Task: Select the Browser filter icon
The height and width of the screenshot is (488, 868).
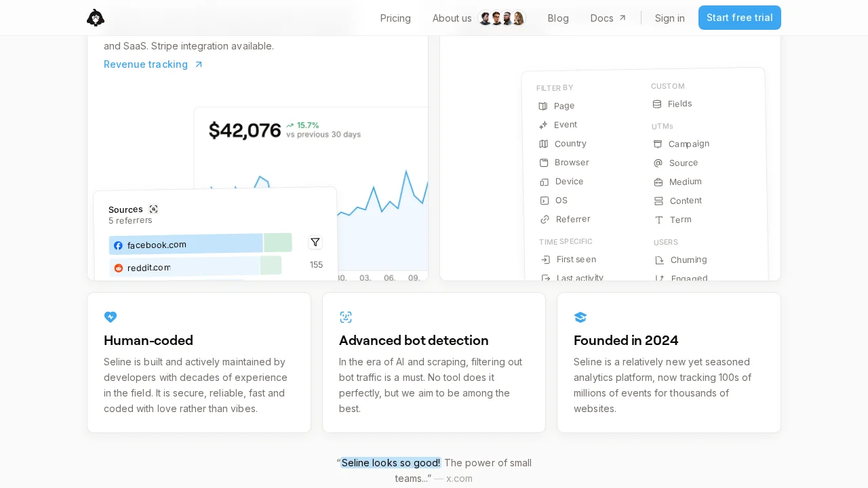Action: pos(543,163)
